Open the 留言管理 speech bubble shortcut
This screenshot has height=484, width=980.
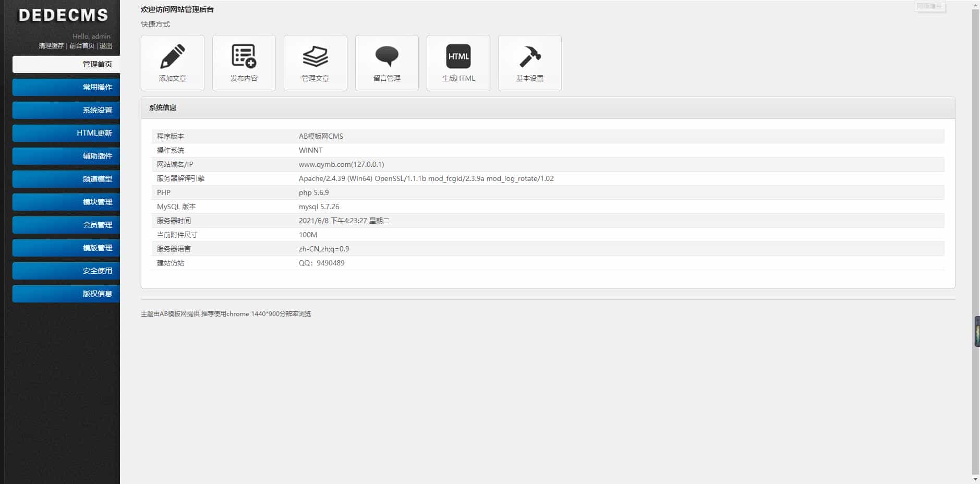(387, 63)
